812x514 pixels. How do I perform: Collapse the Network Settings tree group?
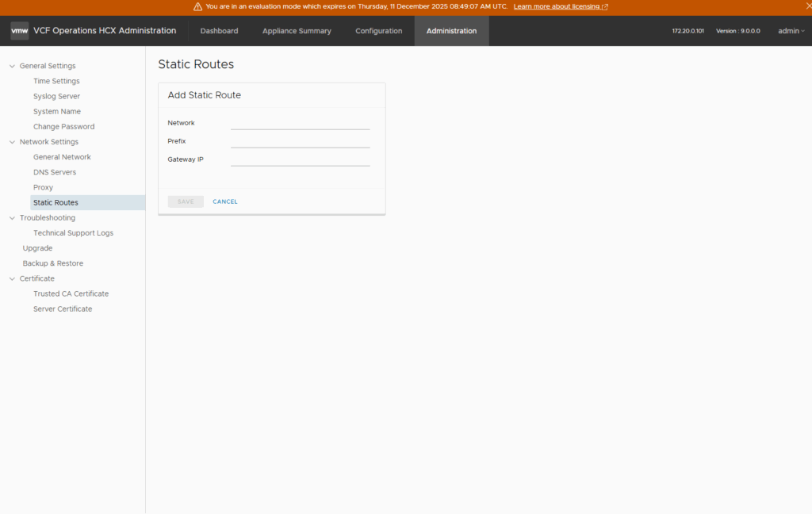[12, 142]
